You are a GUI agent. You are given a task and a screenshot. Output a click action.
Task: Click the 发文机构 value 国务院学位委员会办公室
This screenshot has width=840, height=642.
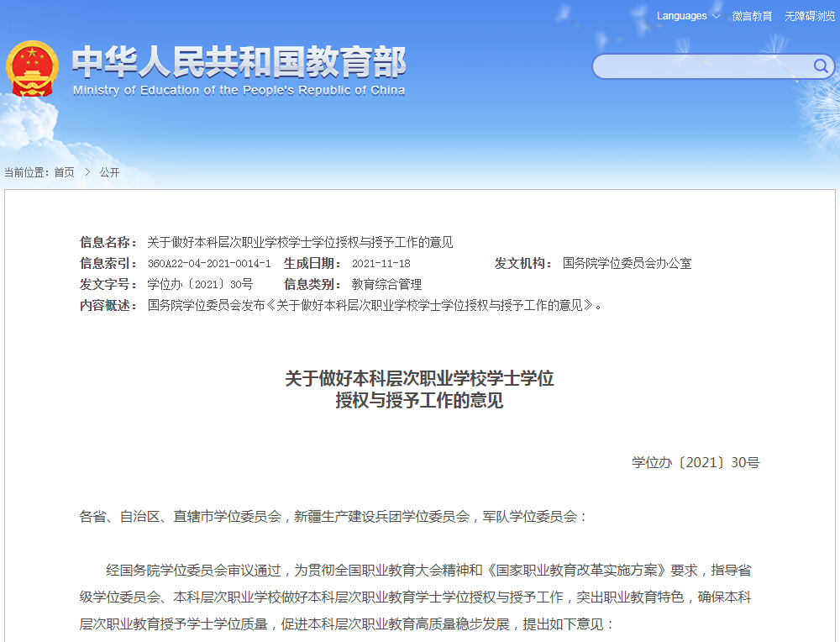pos(628,263)
